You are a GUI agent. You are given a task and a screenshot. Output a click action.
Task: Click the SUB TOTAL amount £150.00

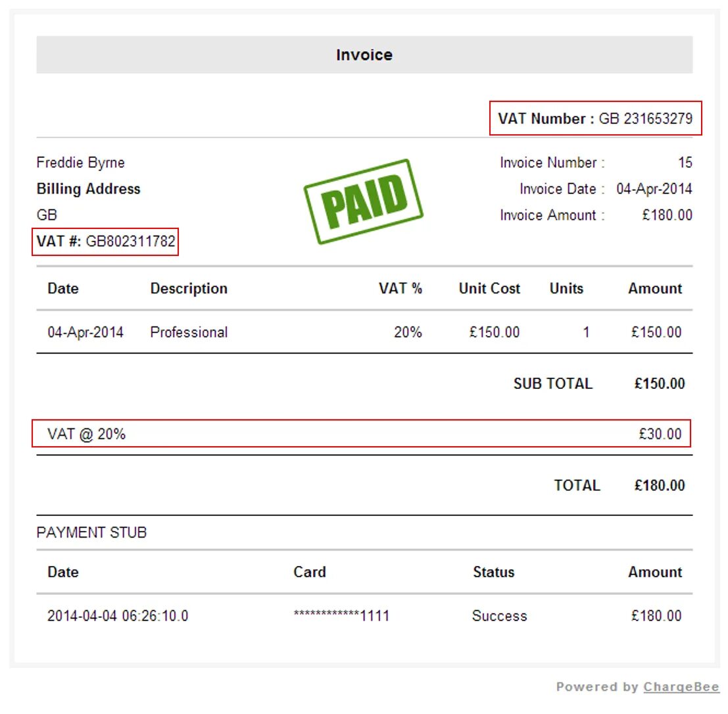pos(660,383)
